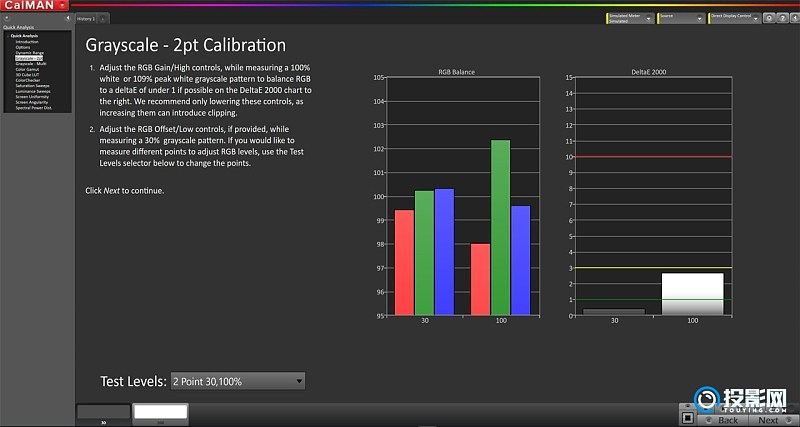Click the green bar at 100 in RGB Balance
800x427 pixels.
(x=501, y=228)
